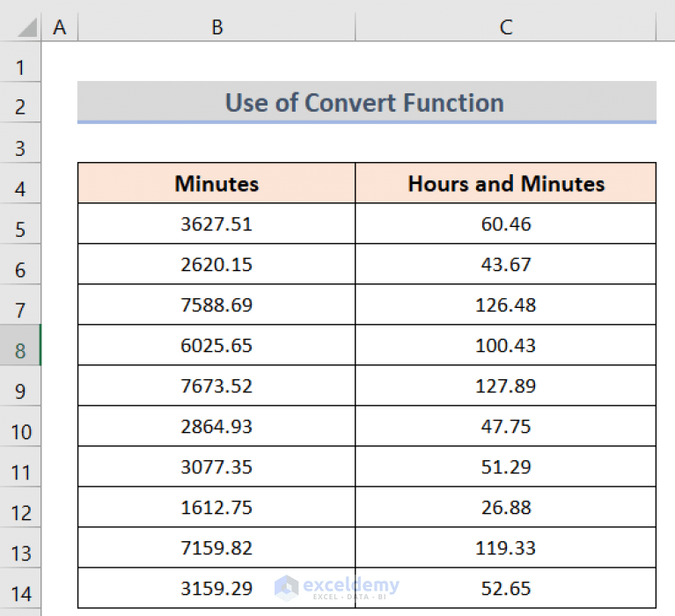Viewport: 675px width, 616px height.
Task: Select row 2 header
Action: [20, 102]
